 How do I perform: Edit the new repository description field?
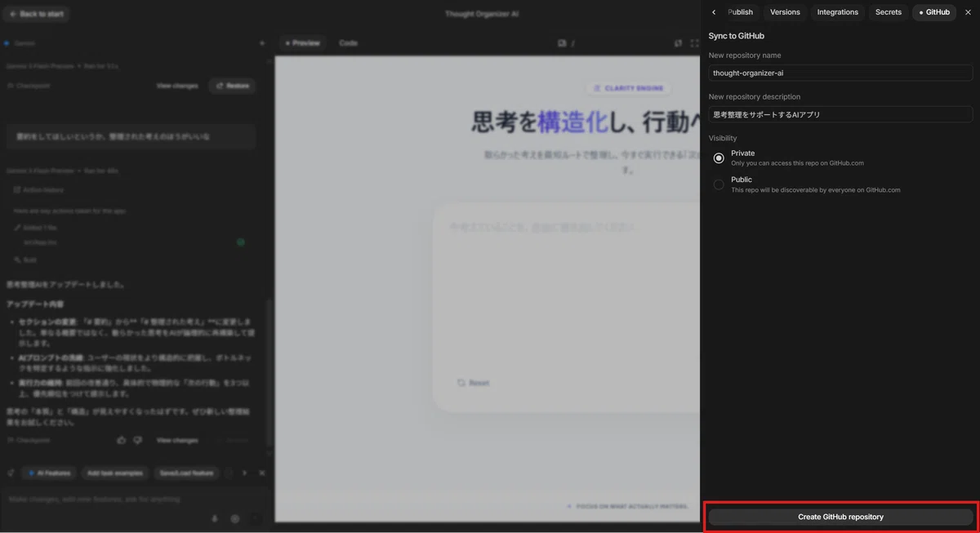point(840,114)
